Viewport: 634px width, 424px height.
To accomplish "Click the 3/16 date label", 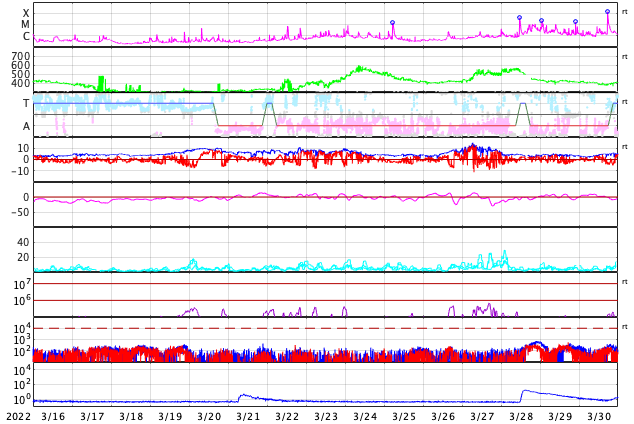I will [53, 417].
